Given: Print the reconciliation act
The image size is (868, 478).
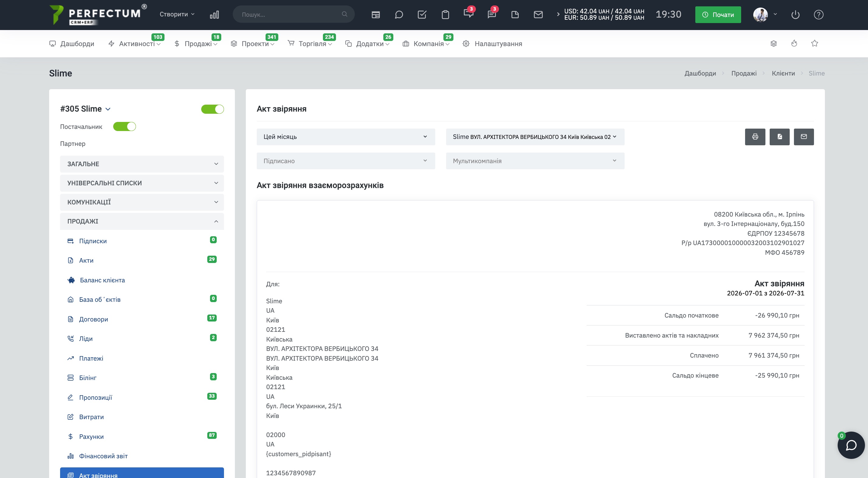Looking at the screenshot, I should tap(755, 137).
